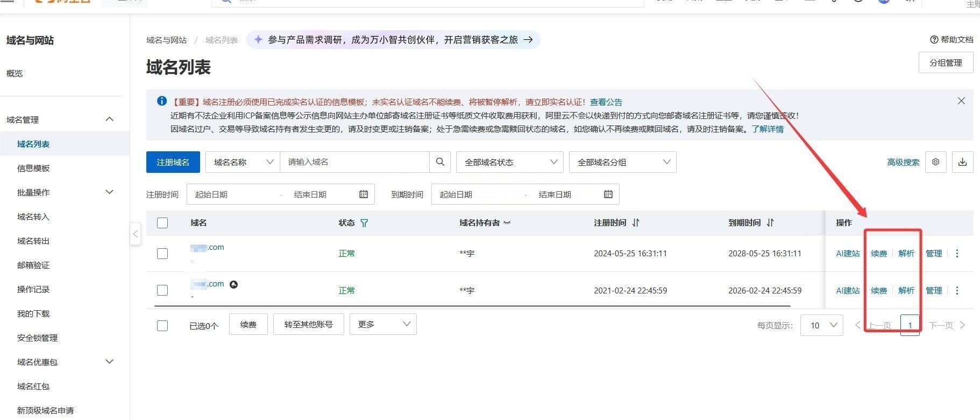Close the important notice banner
980x420 pixels.
tap(961, 101)
